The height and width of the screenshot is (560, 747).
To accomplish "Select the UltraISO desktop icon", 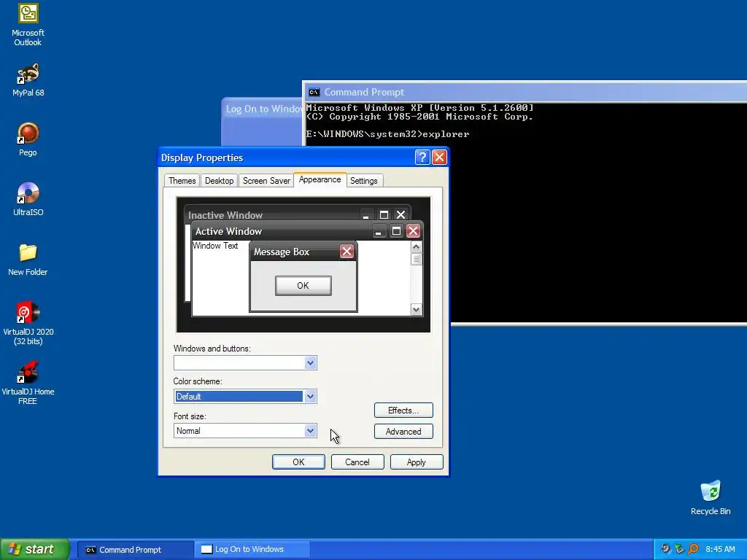I will 28,199.
